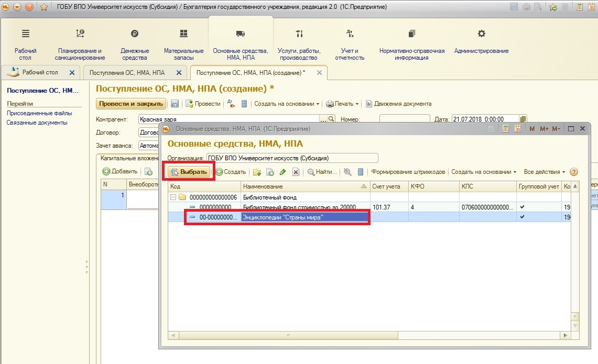Image resolution: width=598 pixels, height=364 pixels.
Task: Open the Найти search tool
Action: pyautogui.click(x=322, y=172)
